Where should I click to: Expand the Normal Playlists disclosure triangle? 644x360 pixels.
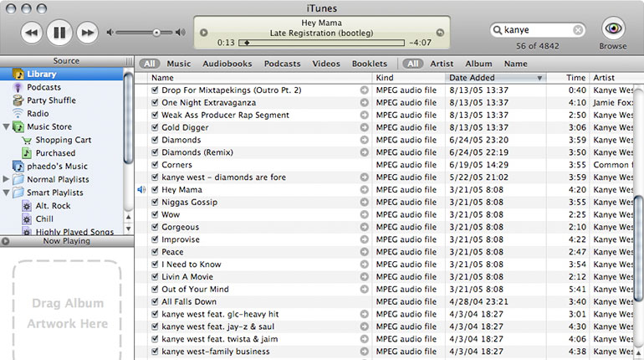pos(6,179)
